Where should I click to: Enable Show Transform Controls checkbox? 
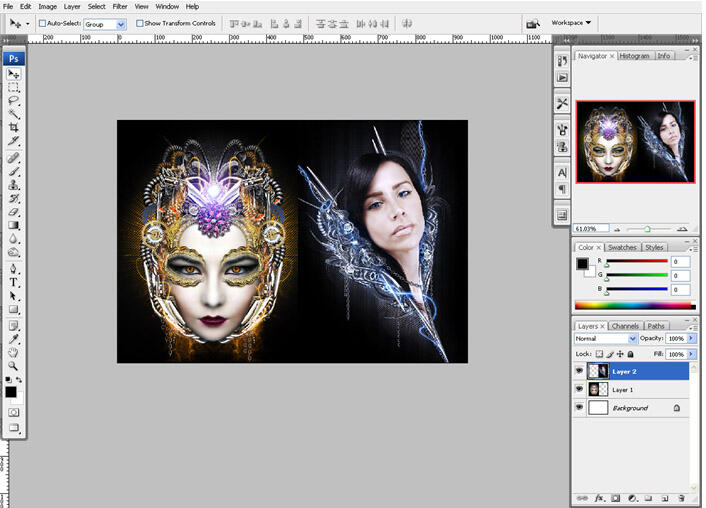pos(140,23)
